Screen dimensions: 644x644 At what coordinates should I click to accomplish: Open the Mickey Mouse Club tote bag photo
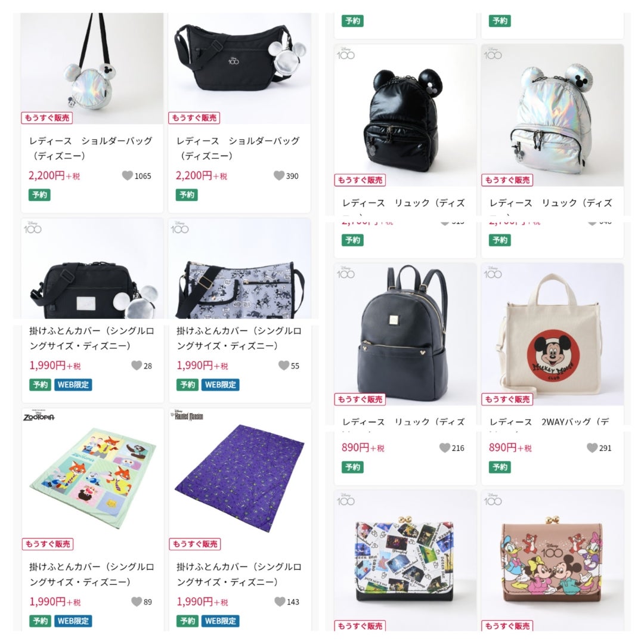point(552,335)
